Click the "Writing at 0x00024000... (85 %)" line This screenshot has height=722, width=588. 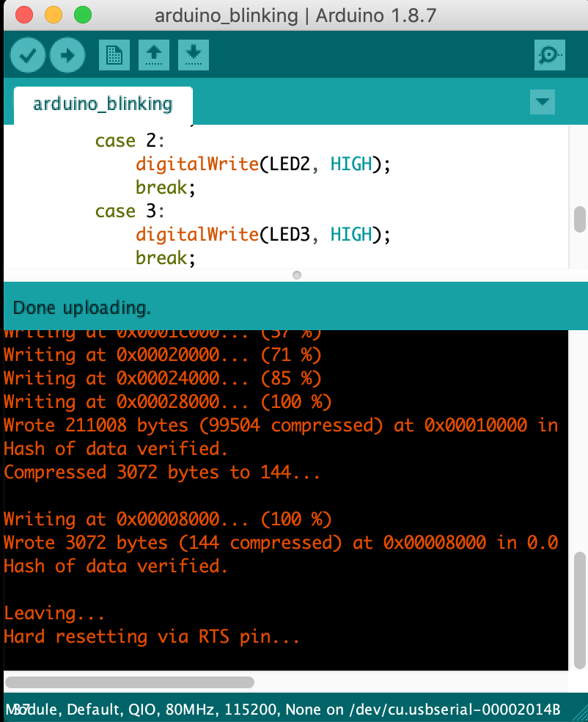pos(163,379)
